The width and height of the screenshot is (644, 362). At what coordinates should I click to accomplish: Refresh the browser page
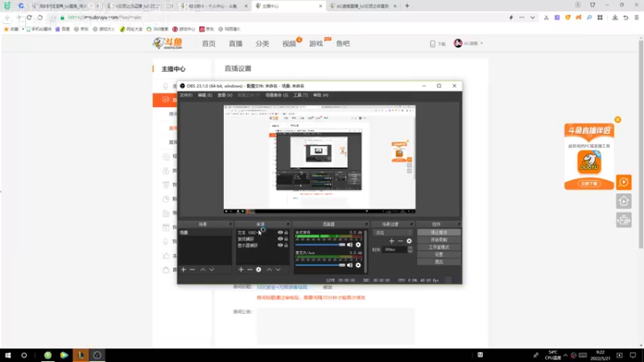coord(29,18)
